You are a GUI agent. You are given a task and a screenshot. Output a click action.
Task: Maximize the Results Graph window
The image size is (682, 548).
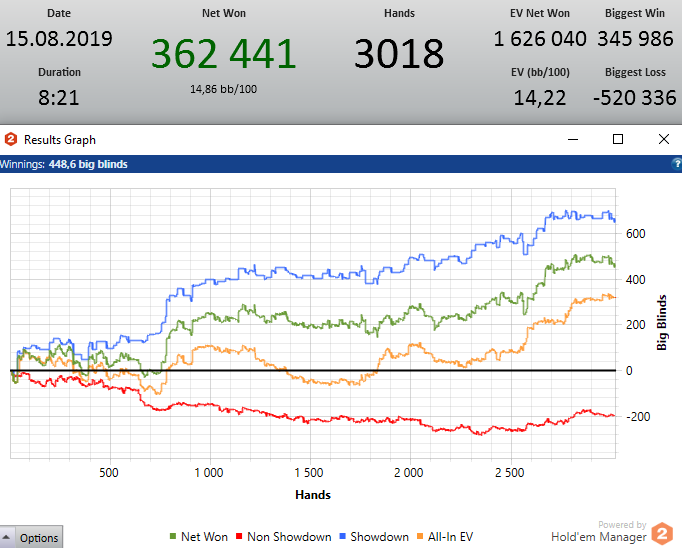tap(618, 139)
